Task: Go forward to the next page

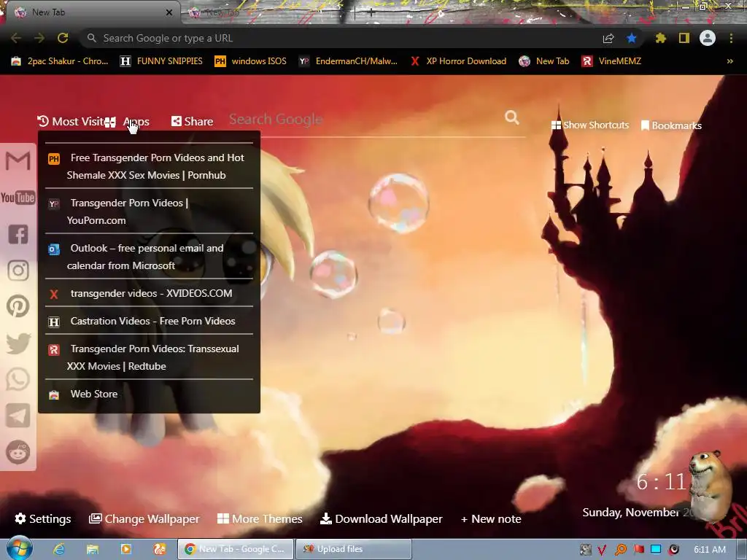Action: point(39,38)
